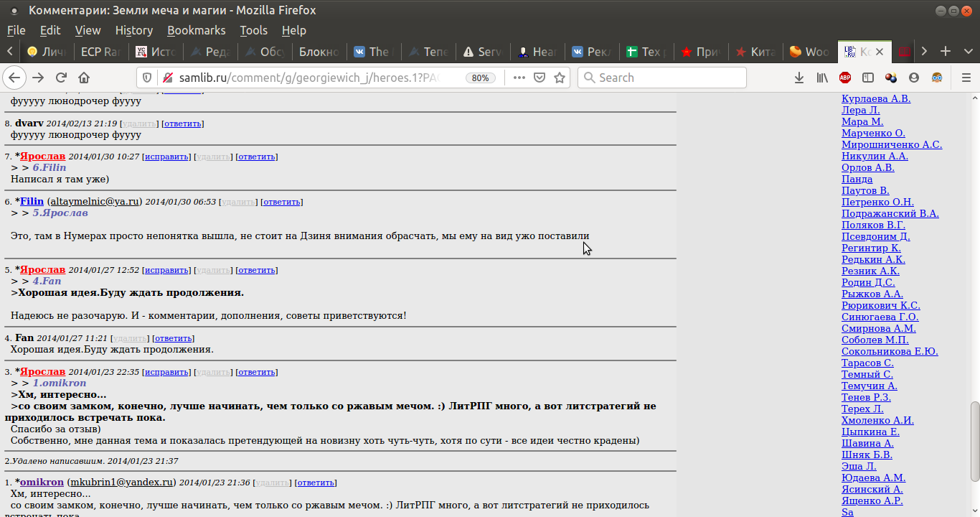Reload the current page
Image resolution: width=980 pixels, height=517 pixels.
tap(61, 78)
